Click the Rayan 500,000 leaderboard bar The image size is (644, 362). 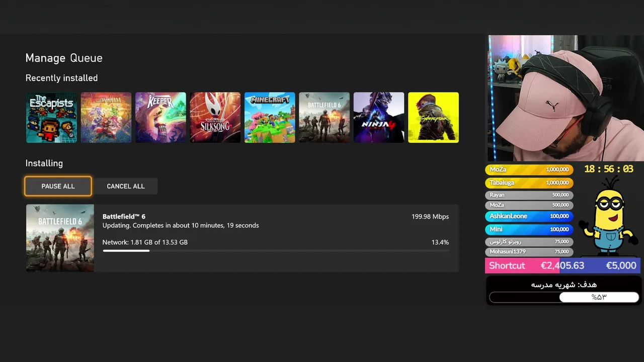click(529, 195)
